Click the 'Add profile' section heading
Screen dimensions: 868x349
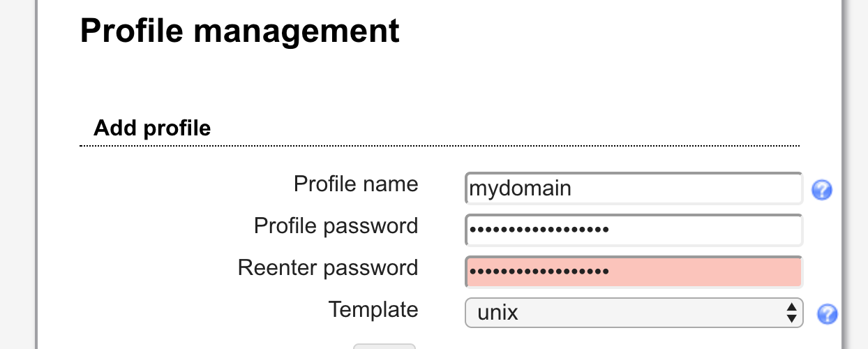point(152,128)
